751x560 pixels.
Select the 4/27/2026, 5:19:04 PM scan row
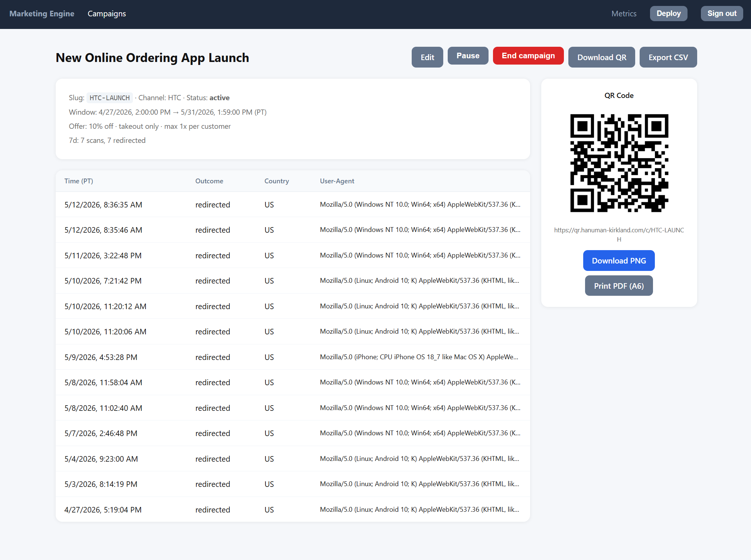point(293,510)
